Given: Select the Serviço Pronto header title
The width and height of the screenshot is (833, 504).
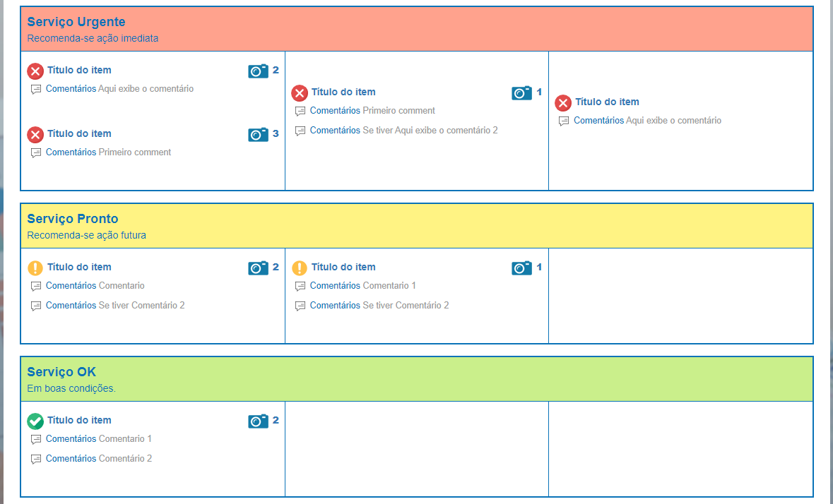Looking at the screenshot, I should point(73,219).
